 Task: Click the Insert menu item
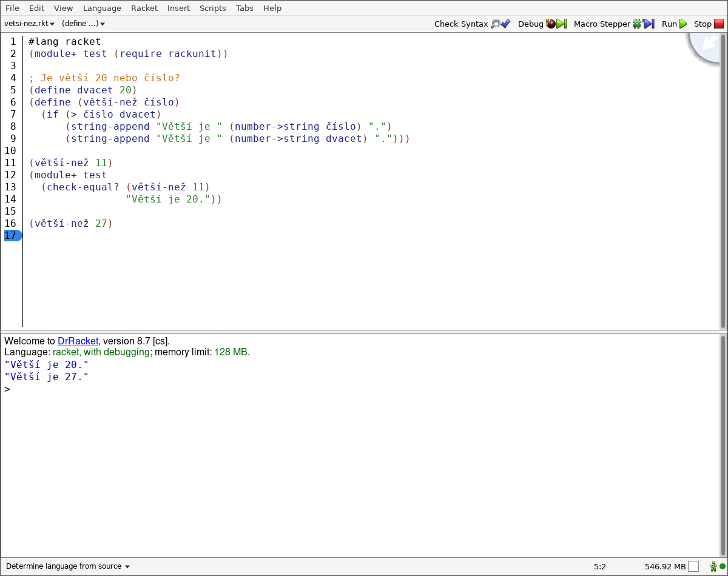pos(178,8)
